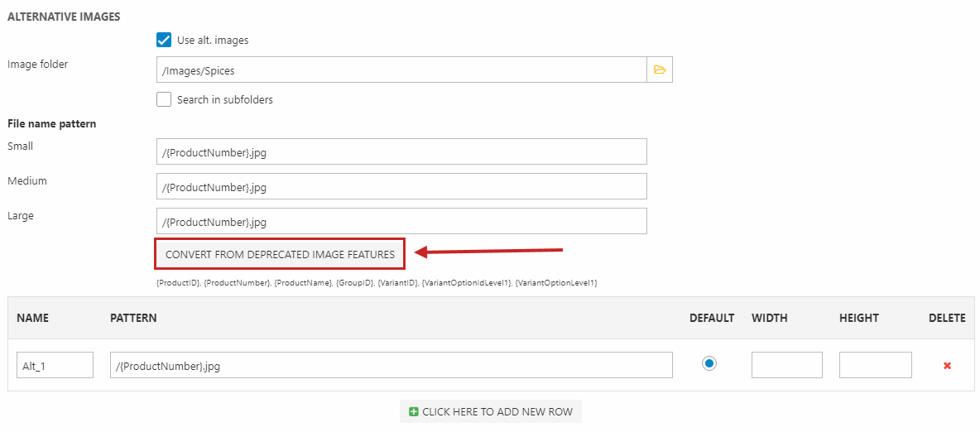The image size is (980, 432).
Task: Focus the Image folder path field
Action: point(401,70)
